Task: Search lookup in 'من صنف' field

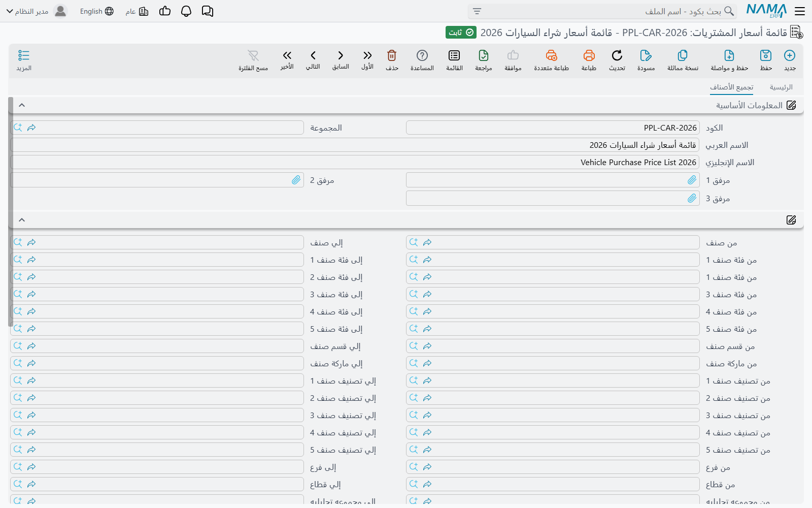Action: 414,242
